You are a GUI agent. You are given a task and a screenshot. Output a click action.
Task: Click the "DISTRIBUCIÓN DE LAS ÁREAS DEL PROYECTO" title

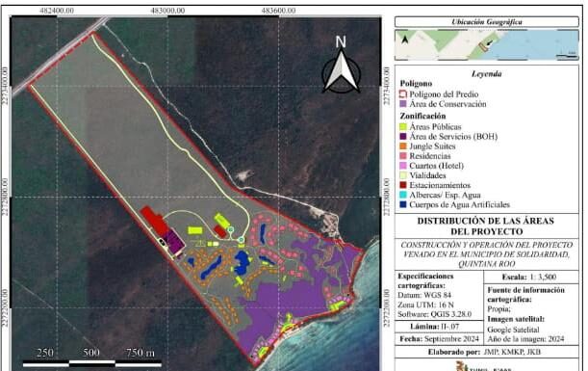[486, 226]
